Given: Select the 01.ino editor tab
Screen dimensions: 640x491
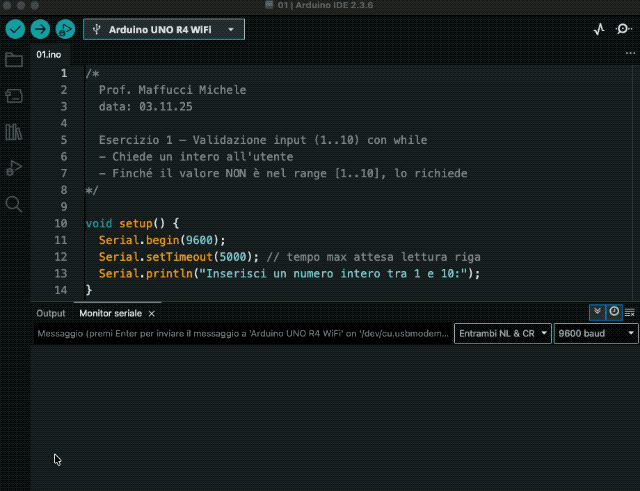Looking at the screenshot, I should (48, 54).
